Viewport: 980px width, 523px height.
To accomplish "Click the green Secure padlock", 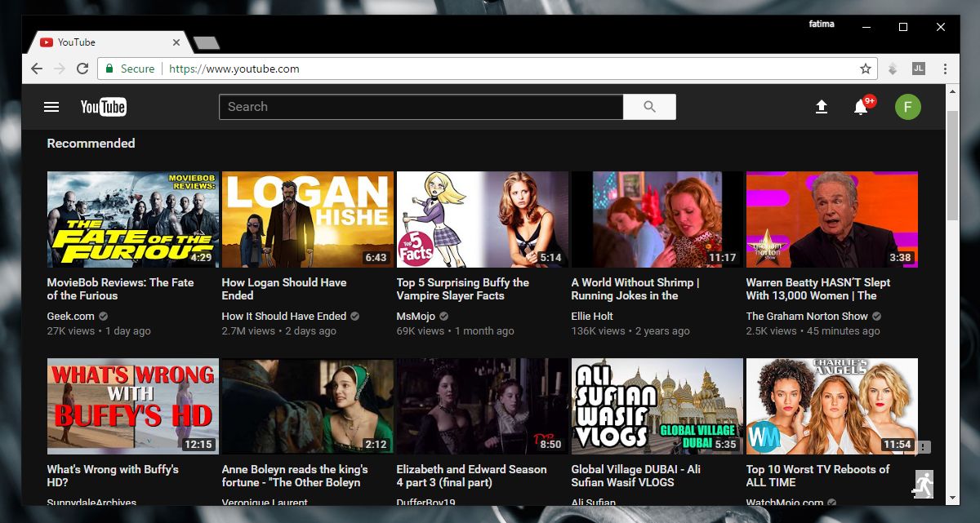I will [109, 69].
